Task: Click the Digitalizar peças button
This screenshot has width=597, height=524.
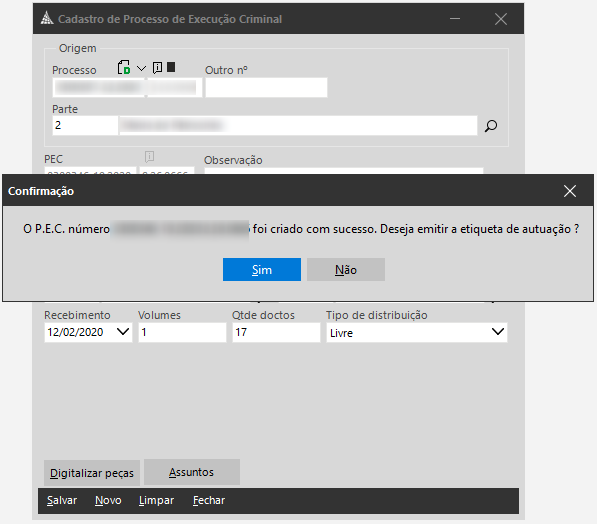Action: tap(92, 473)
